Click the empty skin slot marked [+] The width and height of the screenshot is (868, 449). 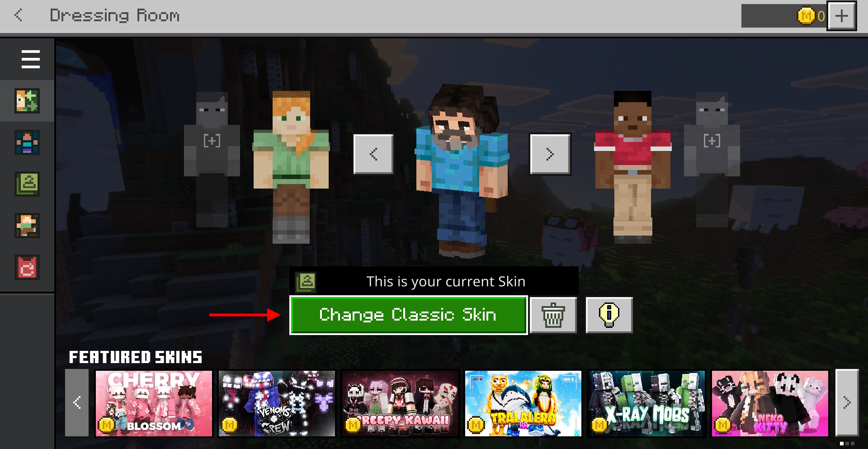tap(212, 141)
